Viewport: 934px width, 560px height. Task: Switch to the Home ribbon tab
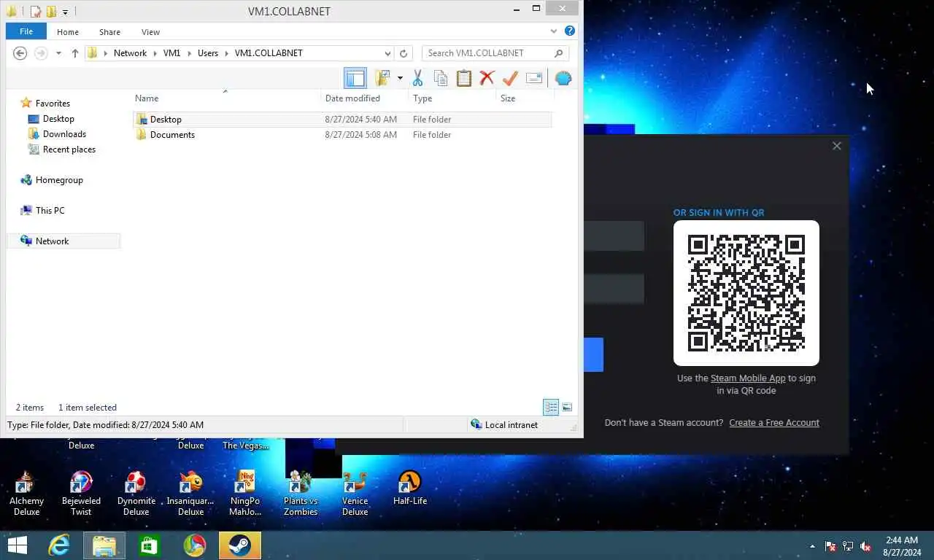[x=68, y=32]
